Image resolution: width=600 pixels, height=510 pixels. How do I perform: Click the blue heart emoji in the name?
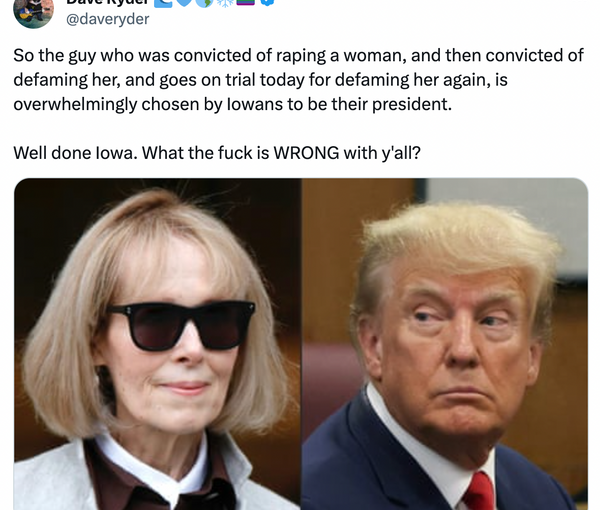click(184, 2)
